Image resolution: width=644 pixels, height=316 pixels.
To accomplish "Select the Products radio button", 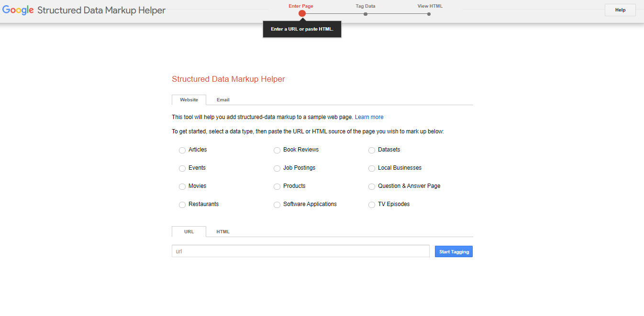I will coord(277,186).
